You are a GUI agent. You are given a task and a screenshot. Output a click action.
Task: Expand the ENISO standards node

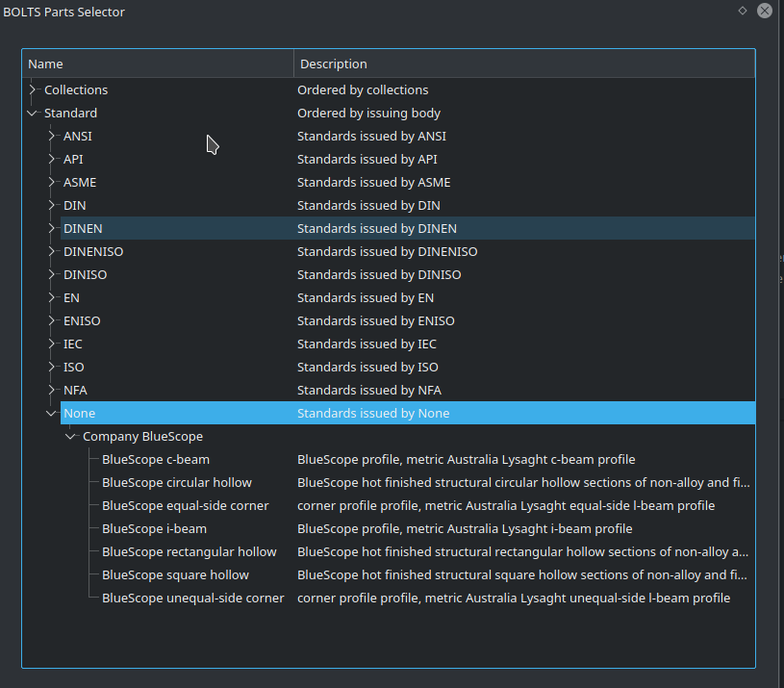coord(52,320)
